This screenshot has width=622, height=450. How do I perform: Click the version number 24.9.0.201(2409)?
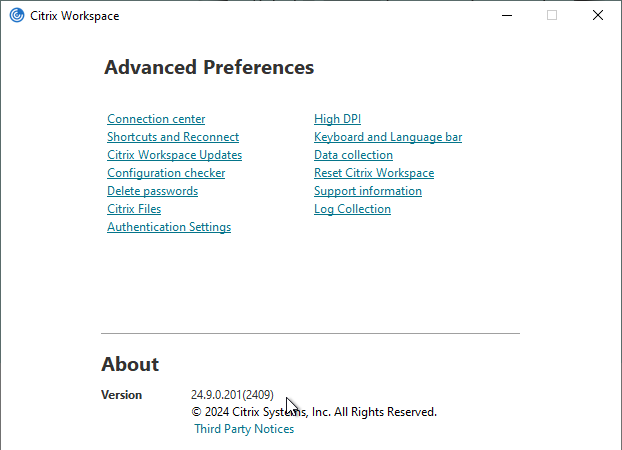coord(232,395)
